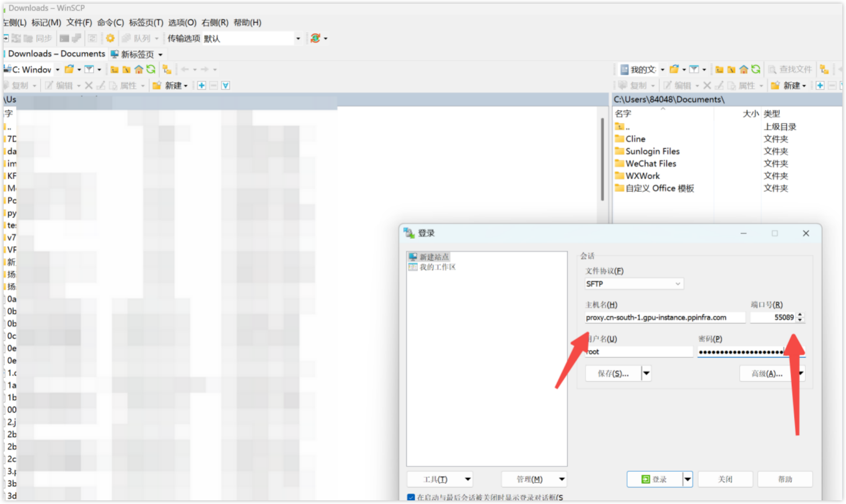The width and height of the screenshot is (846, 504).
Task: Open the 传输选项 默认 transfer options dropdown
Action: tap(298, 38)
